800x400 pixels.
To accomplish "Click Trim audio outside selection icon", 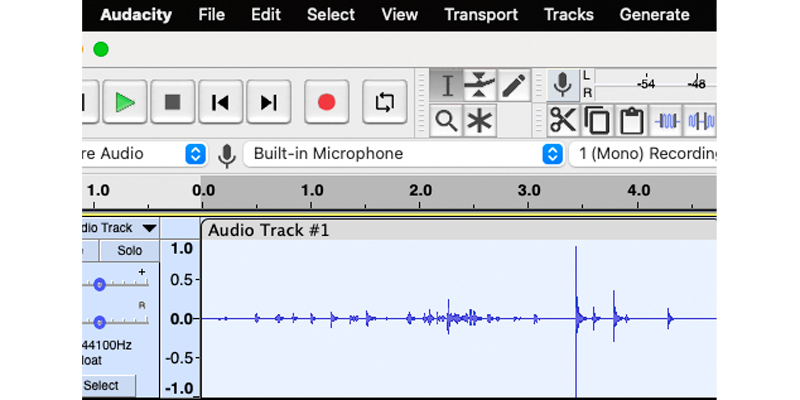I will 666,121.
